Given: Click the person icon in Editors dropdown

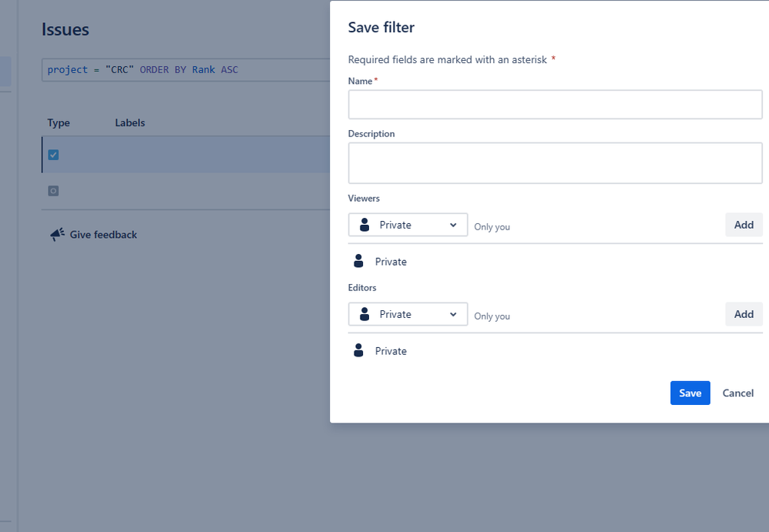Looking at the screenshot, I should tap(364, 314).
